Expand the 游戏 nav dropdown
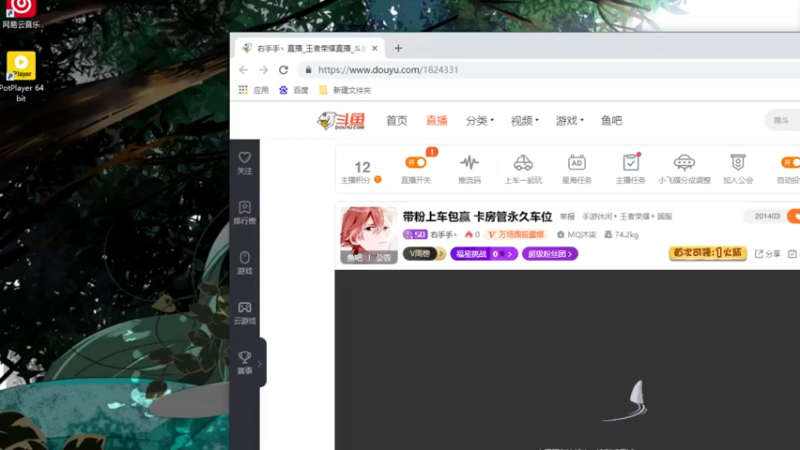The image size is (800, 450). tap(569, 121)
